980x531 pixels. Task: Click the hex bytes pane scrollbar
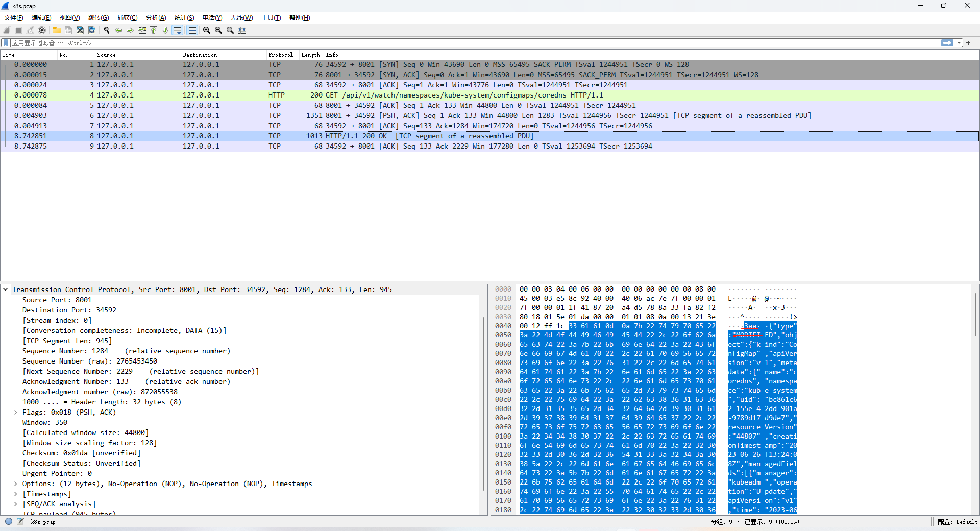pos(975,314)
